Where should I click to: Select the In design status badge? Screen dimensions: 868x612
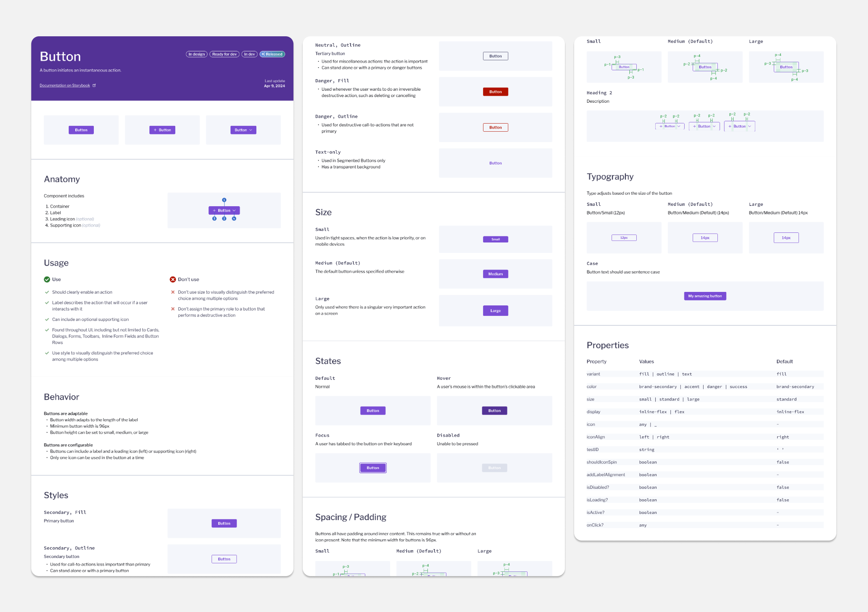197,54
